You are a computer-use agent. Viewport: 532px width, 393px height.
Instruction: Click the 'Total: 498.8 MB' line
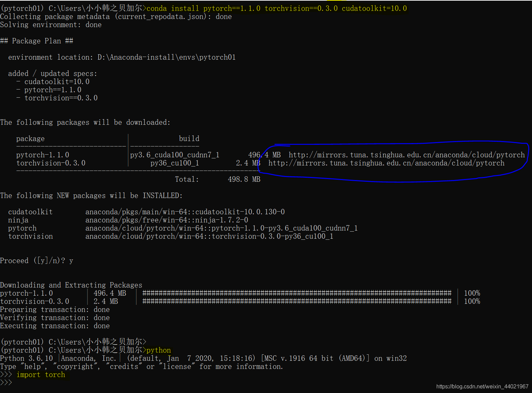tap(218, 179)
